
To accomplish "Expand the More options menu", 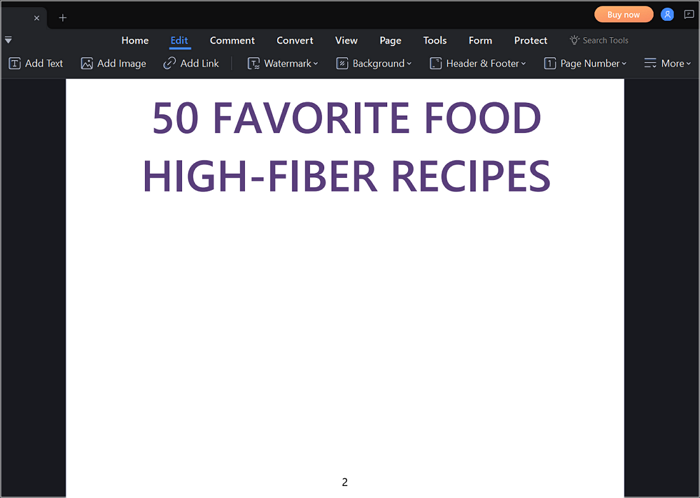I will click(665, 63).
